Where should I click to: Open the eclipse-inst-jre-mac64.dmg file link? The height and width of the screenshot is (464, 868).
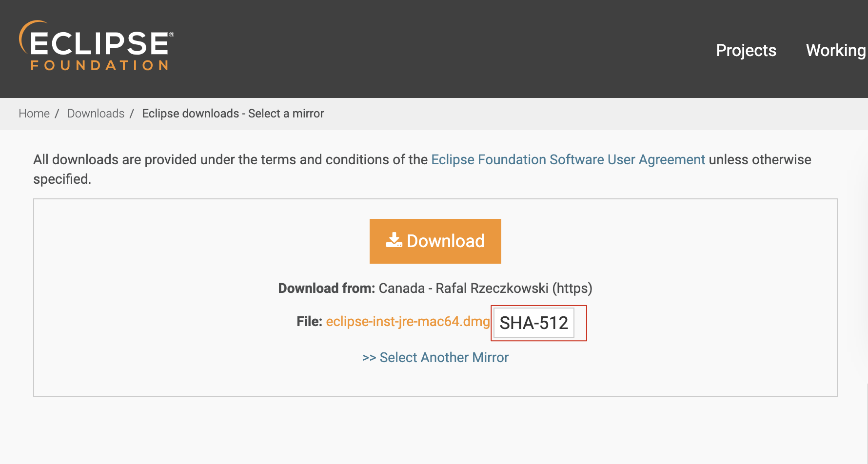(408, 322)
